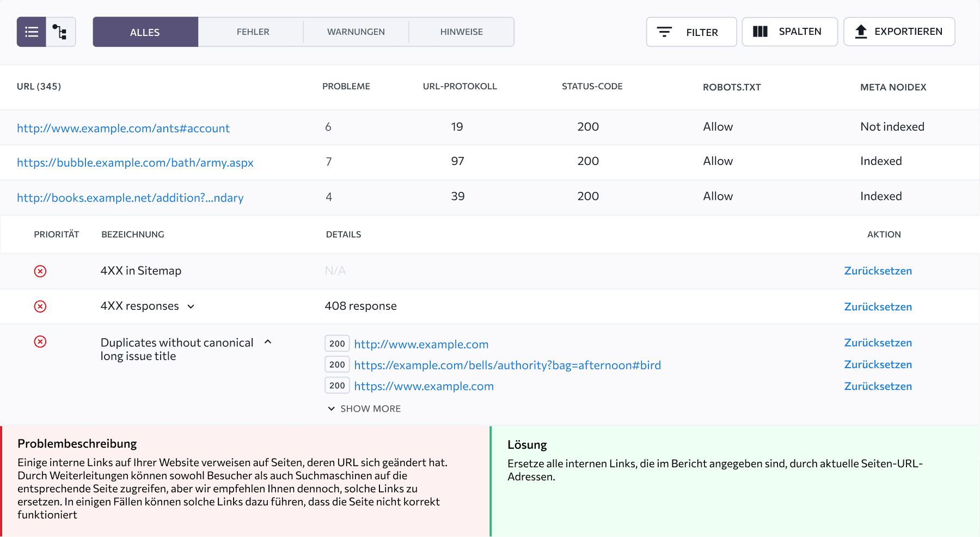Click Allow cell in books.example.net row
The width and height of the screenshot is (980, 537).
tap(718, 196)
